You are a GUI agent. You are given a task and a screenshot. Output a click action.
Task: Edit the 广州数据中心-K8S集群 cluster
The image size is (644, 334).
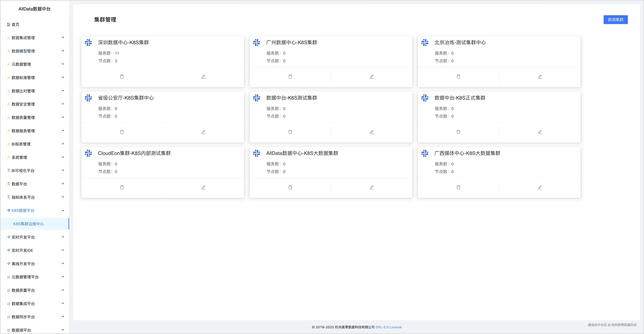(x=372, y=77)
